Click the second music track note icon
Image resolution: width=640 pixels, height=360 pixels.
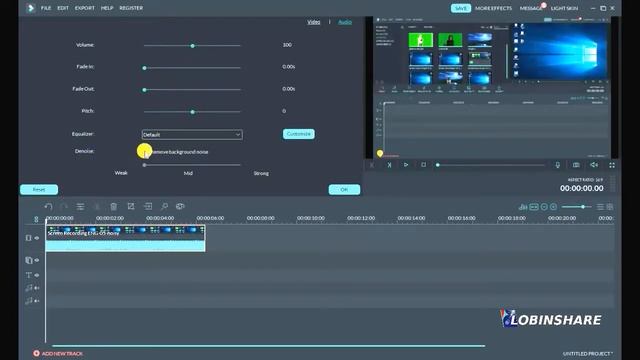pos(29,301)
